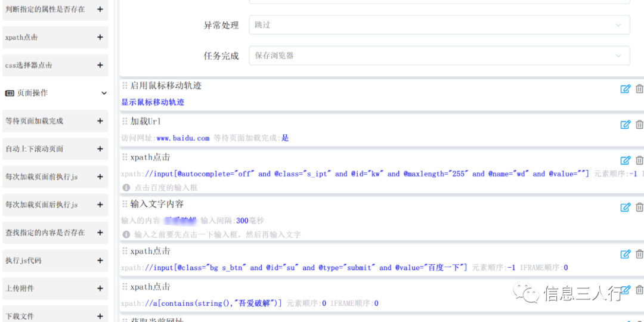Open the 任务完成 dropdown showing 保存浏览器

coord(439,55)
